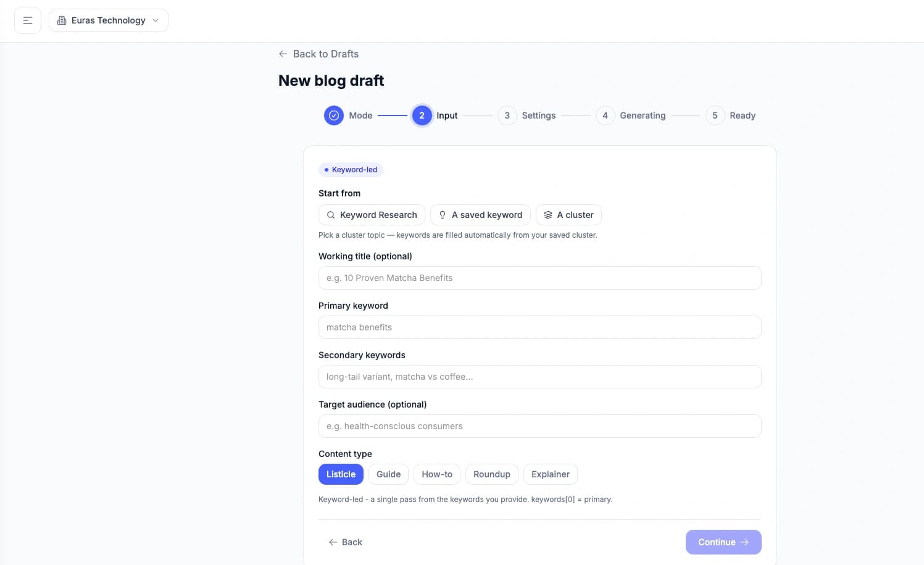Focus the Working title input field
The height and width of the screenshot is (565, 924).
(539, 278)
